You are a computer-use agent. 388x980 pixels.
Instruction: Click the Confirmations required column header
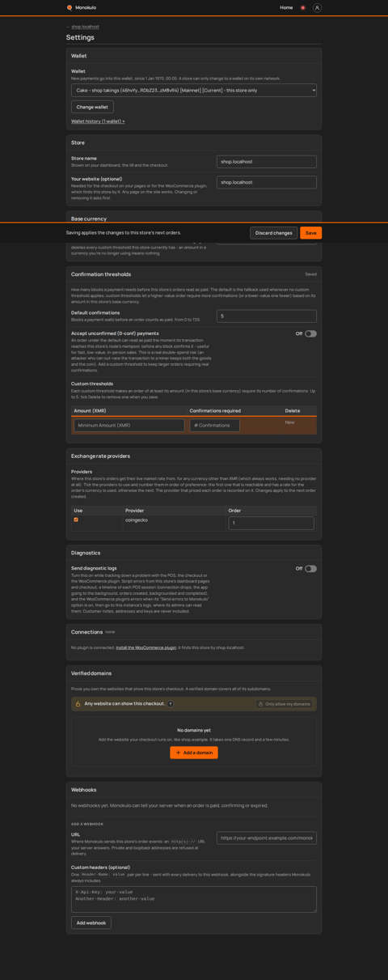pyautogui.click(x=215, y=410)
